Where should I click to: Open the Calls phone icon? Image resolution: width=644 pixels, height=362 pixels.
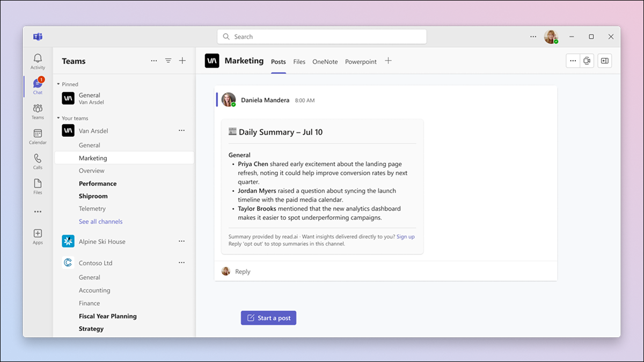pyautogui.click(x=38, y=161)
